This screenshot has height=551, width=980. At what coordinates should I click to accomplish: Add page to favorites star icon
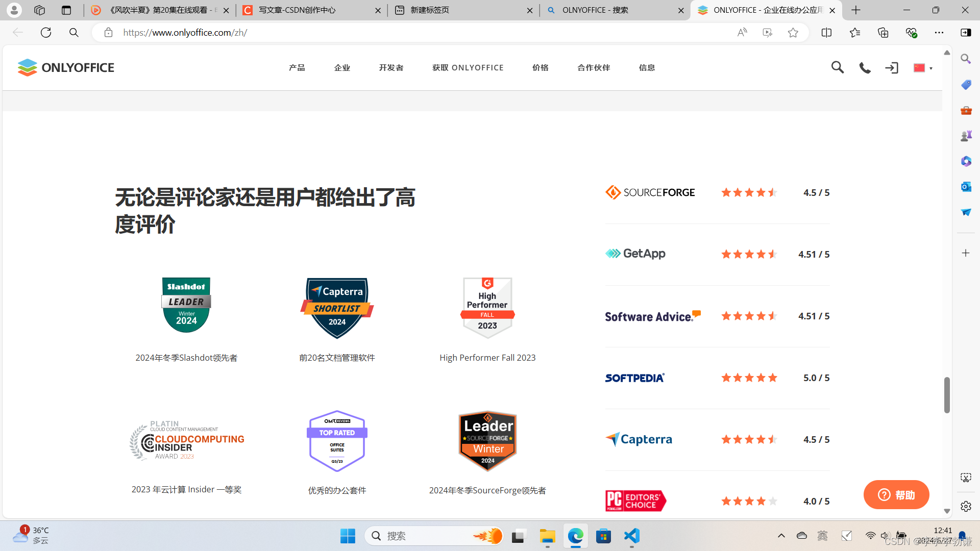coord(793,33)
